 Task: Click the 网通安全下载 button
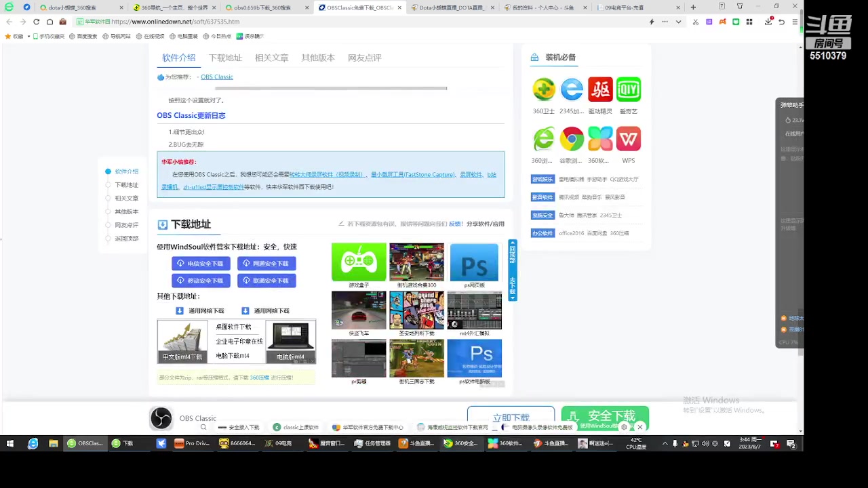click(x=266, y=264)
